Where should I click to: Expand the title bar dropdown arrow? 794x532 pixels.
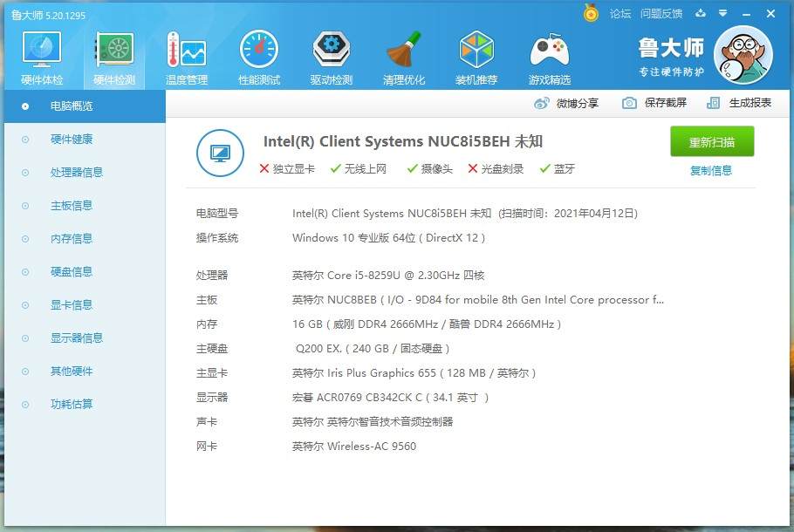(x=721, y=14)
